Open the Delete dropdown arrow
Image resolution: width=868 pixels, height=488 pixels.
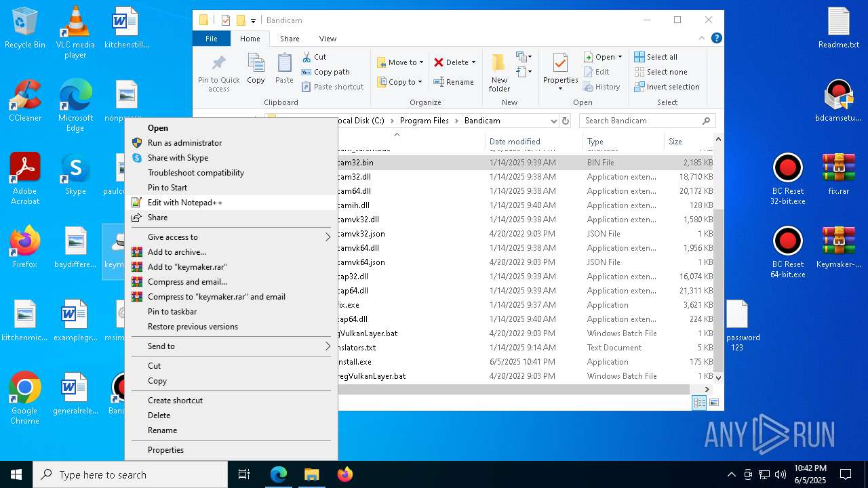click(473, 62)
